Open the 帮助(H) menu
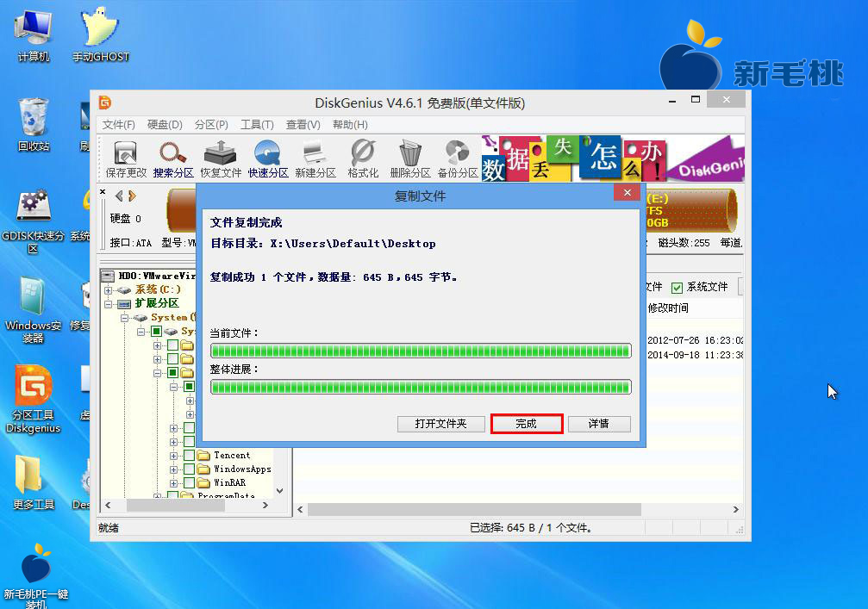Image resolution: width=868 pixels, height=609 pixels. tap(350, 124)
